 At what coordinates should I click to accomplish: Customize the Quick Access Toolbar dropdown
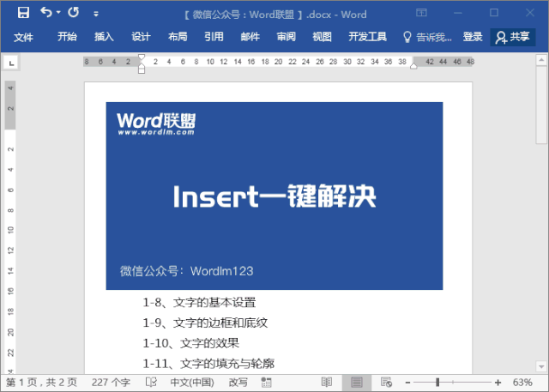click(96, 14)
